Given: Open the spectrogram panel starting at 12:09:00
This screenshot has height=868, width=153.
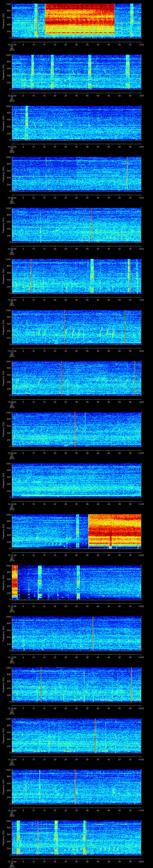Looking at the screenshot, I should (77, 429).
